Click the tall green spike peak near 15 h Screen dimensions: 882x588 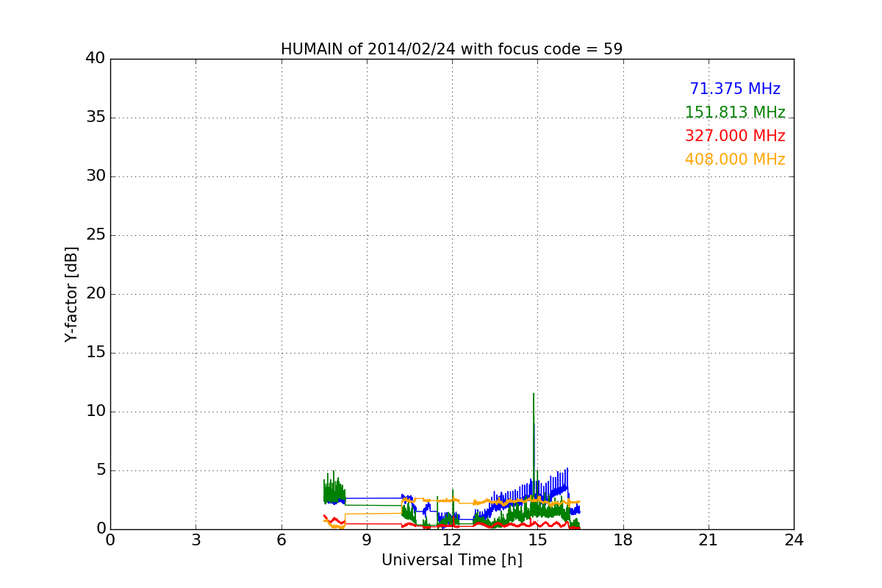534,395
